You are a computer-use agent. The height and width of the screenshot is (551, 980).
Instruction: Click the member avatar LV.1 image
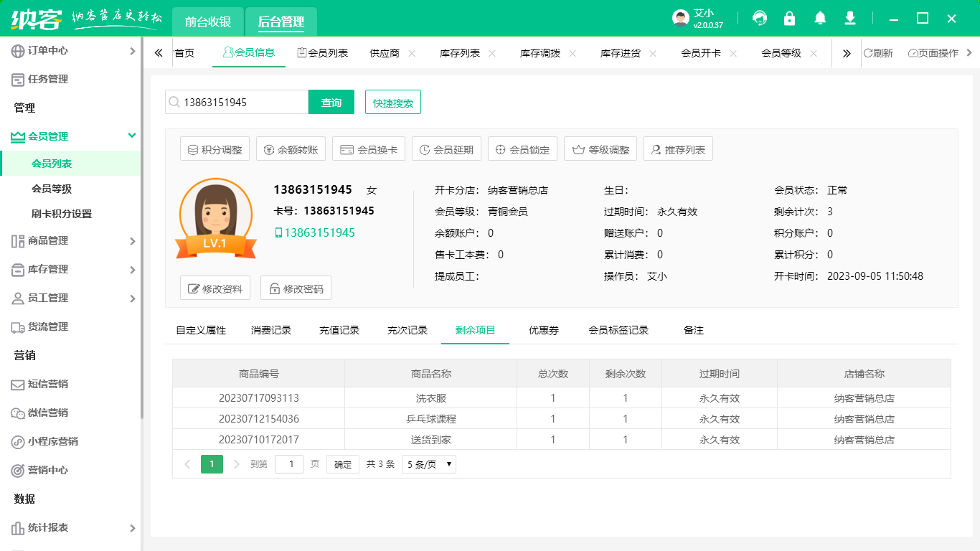pyautogui.click(x=215, y=218)
